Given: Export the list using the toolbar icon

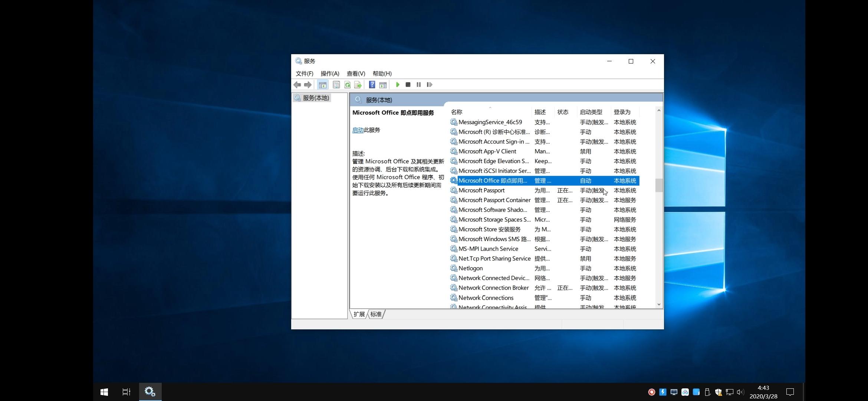Looking at the screenshot, I should tap(358, 85).
